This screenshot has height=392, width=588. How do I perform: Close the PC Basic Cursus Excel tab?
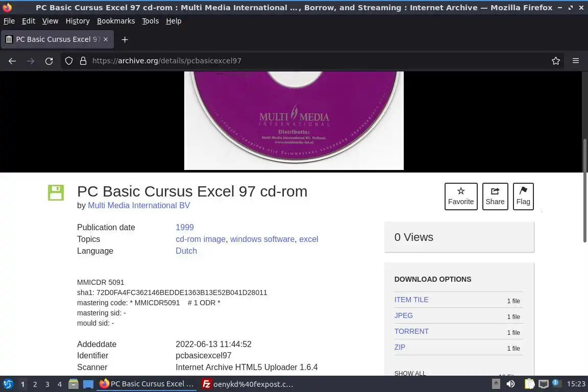106,39
